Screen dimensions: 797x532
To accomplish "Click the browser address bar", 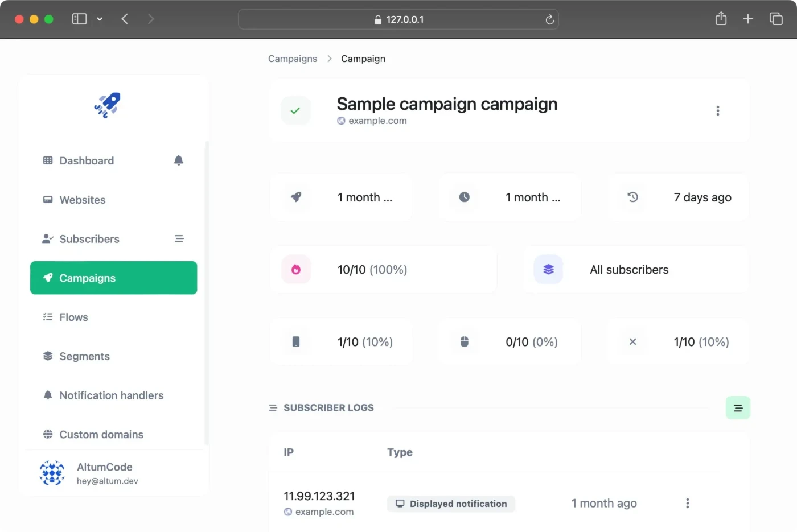I will click(x=398, y=19).
